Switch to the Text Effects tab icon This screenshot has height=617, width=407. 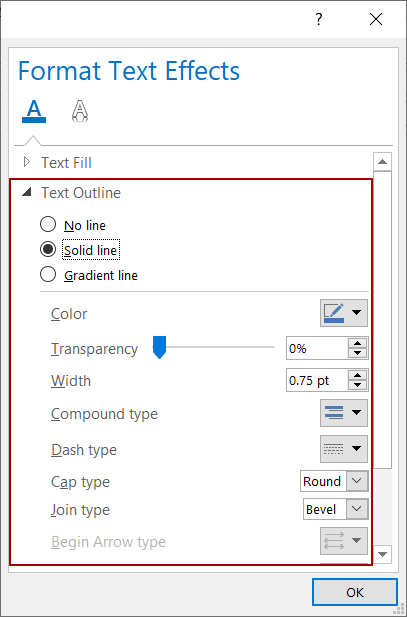80,111
